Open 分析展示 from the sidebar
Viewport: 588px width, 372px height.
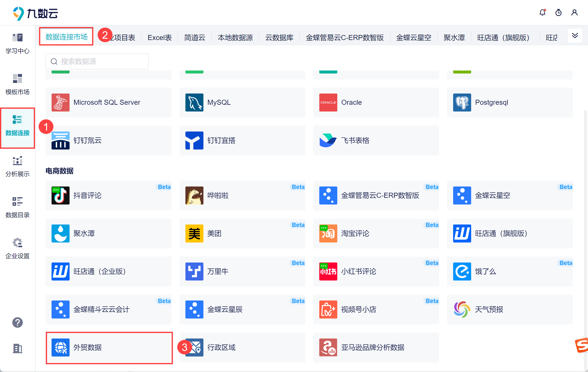coord(18,166)
